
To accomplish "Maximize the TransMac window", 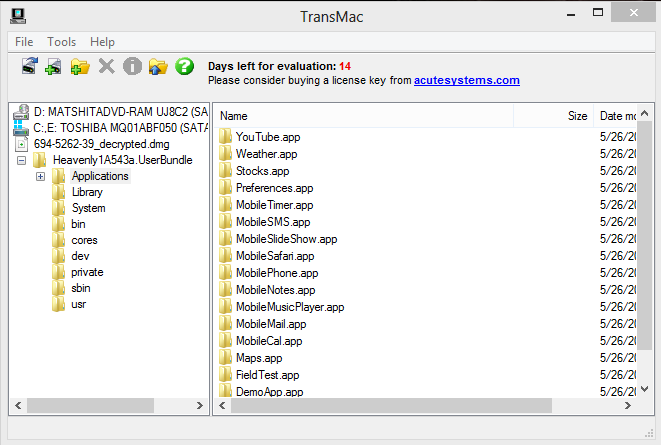I will (x=598, y=12).
